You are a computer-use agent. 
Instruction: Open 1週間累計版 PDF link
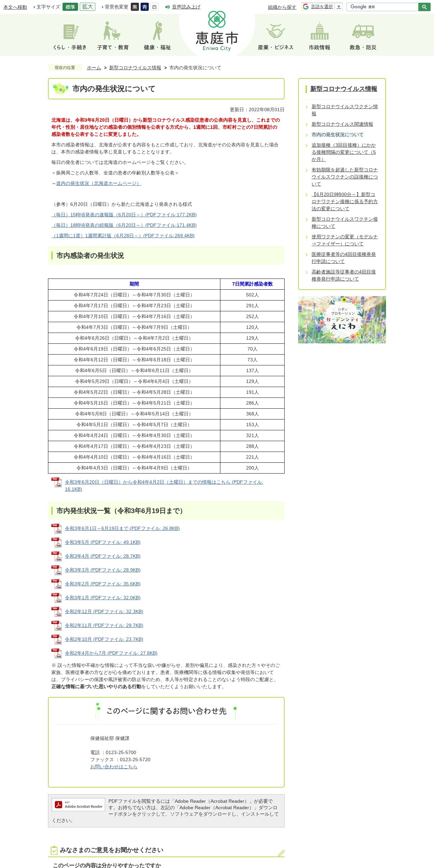[123, 236]
